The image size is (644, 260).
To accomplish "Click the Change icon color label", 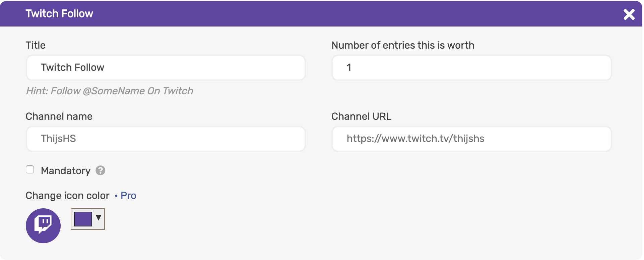I will pyautogui.click(x=67, y=196).
